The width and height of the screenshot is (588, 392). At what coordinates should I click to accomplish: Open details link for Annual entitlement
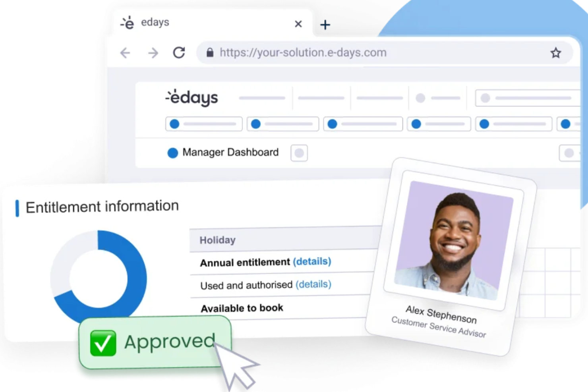(312, 261)
